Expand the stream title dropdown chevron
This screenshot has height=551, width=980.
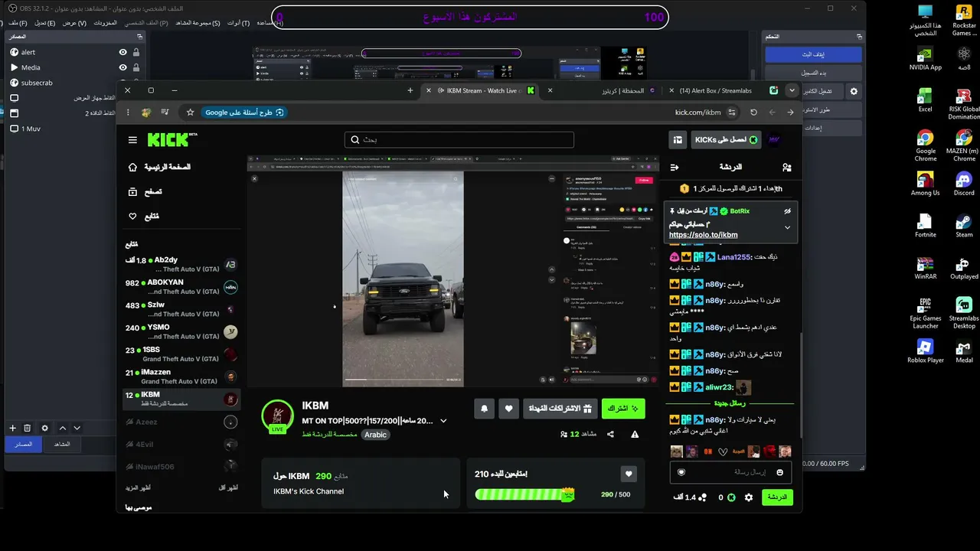coord(443,421)
